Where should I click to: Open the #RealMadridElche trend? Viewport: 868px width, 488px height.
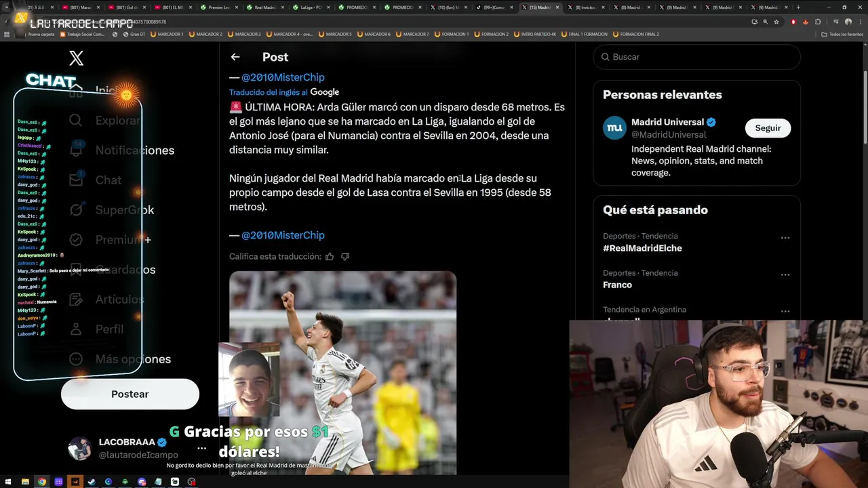coord(642,248)
